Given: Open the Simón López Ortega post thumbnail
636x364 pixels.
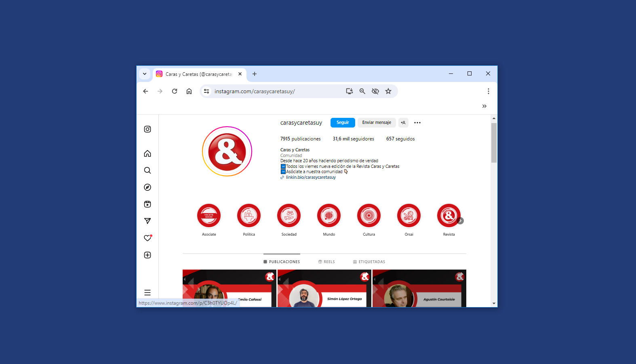Looking at the screenshot, I should click(324, 289).
